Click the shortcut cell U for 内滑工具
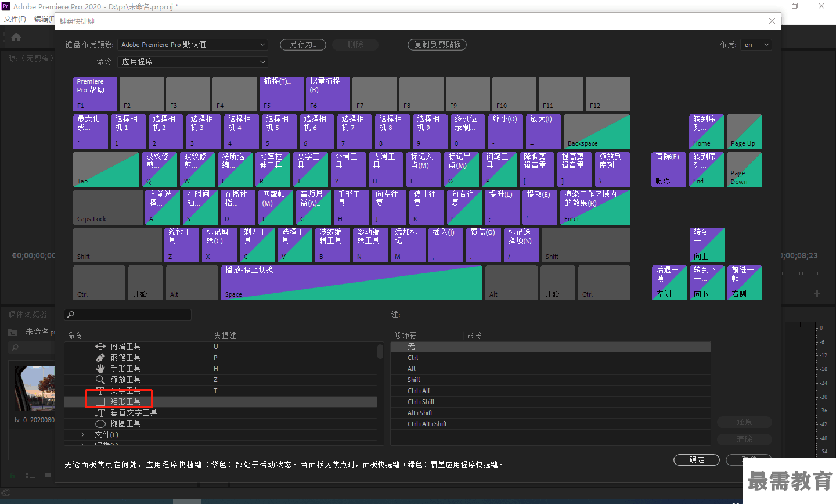Viewport: 836px width, 504px height. pyautogui.click(x=216, y=347)
